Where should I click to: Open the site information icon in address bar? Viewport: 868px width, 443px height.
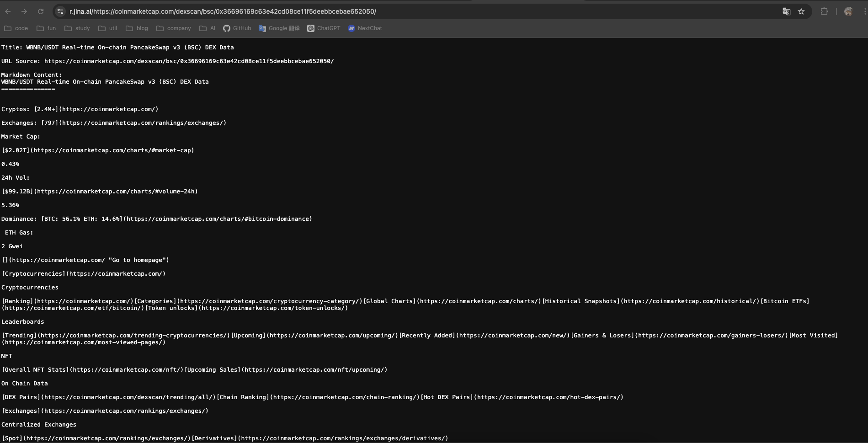pyautogui.click(x=60, y=11)
